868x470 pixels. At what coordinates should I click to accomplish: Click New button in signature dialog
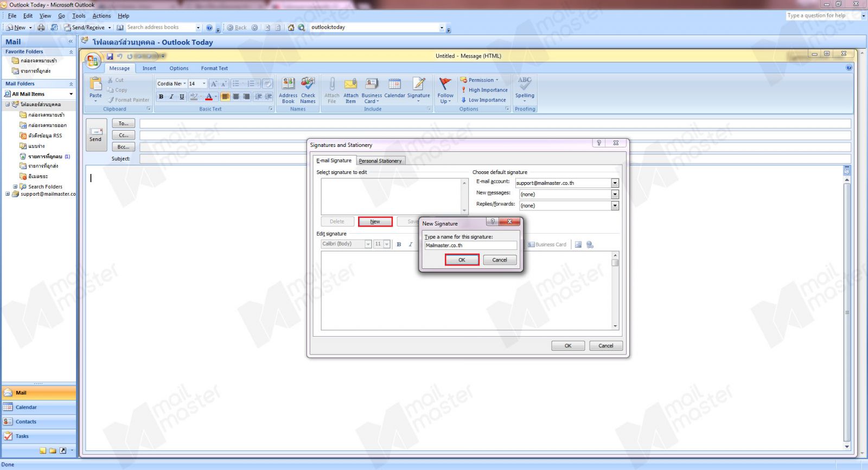pos(375,222)
